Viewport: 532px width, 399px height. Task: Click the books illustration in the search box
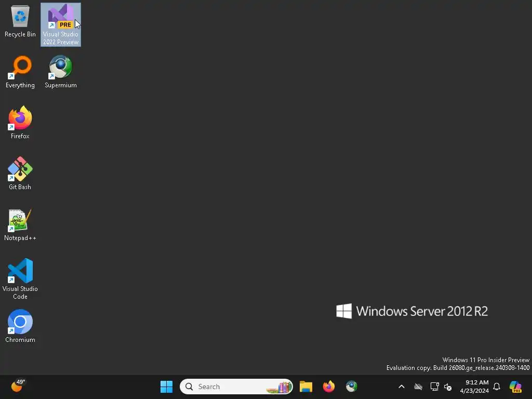[x=279, y=387]
